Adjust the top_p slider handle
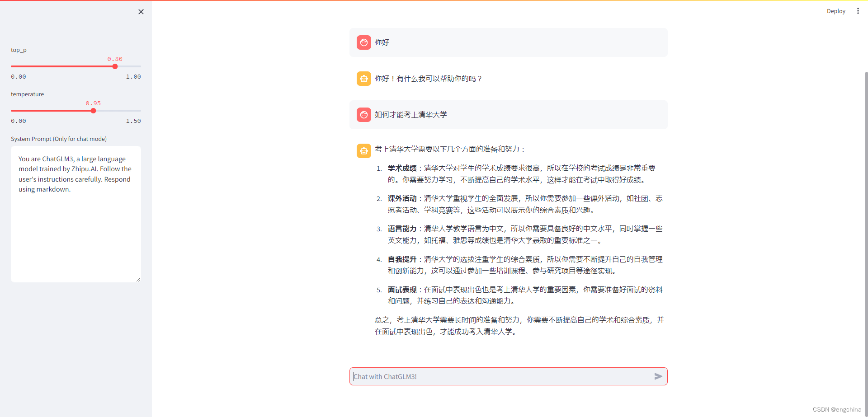The image size is (868, 417). [115, 66]
